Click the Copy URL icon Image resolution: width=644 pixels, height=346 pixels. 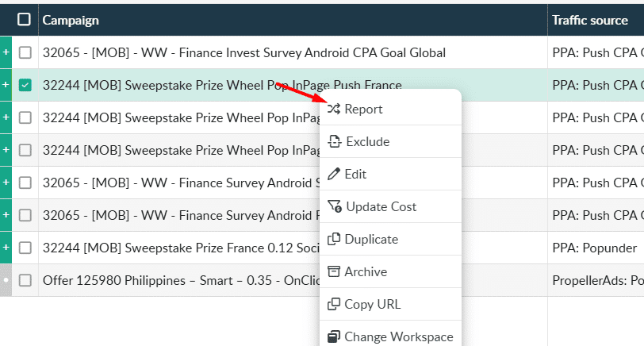tap(334, 305)
